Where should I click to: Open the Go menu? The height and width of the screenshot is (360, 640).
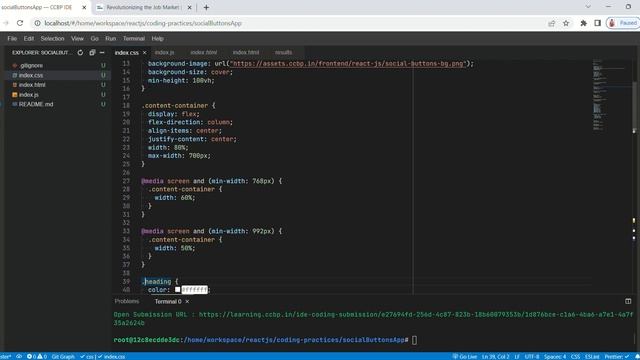tap(94, 38)
